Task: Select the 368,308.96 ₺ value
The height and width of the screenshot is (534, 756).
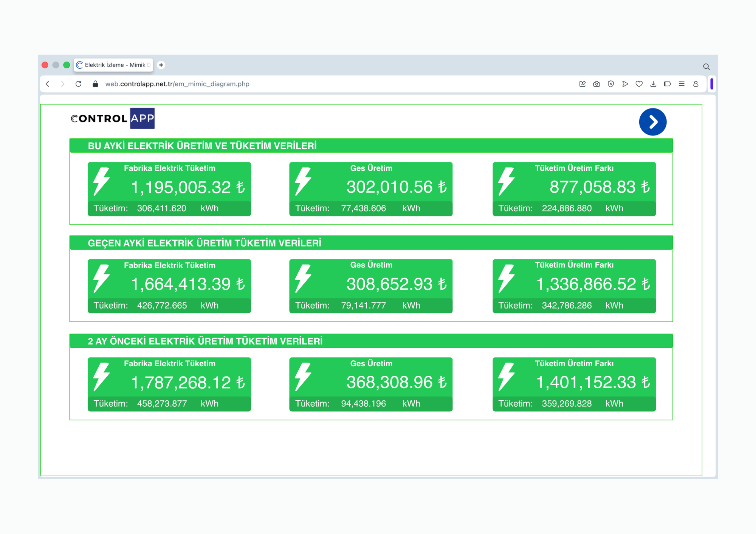Action: click(397, 382)
